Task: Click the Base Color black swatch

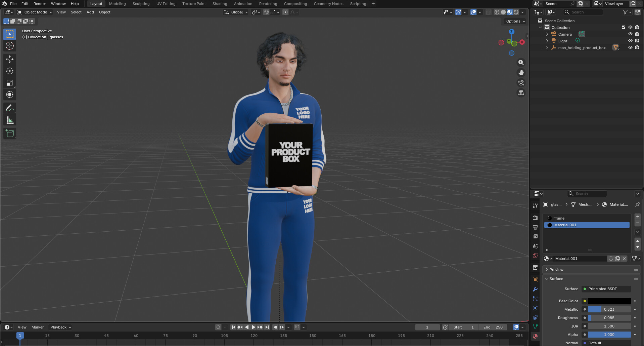Action: 609,301
